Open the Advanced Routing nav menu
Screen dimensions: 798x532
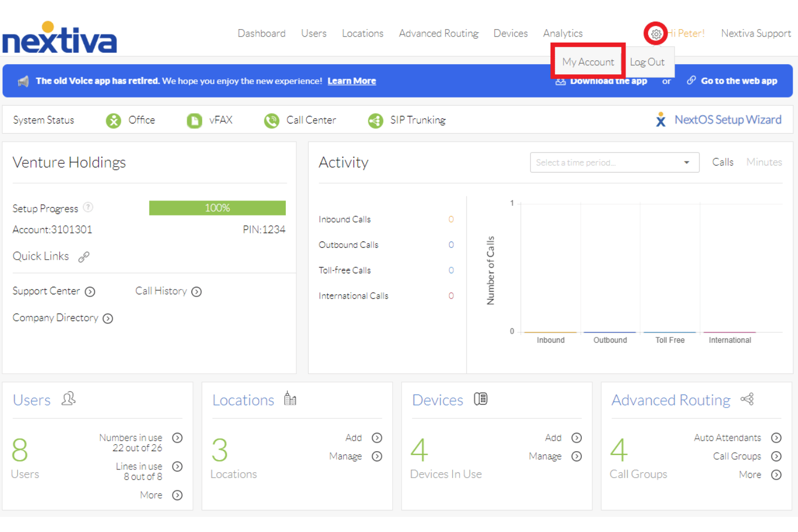pyautogui.click(x=438, y=33)
